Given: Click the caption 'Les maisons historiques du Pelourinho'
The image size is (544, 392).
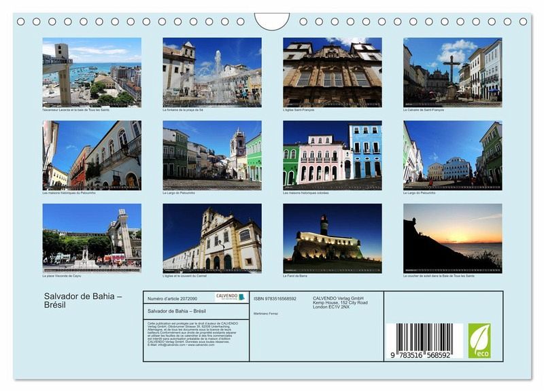Looking at the screenshot, I should tap(69, 193).
